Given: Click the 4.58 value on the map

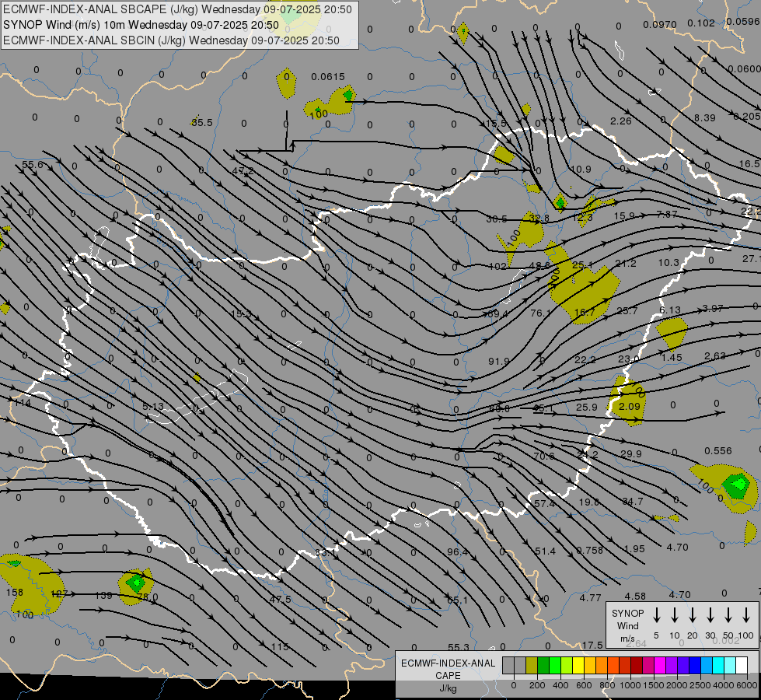Looking at the screenshot, I should click(x=635, y=596).
